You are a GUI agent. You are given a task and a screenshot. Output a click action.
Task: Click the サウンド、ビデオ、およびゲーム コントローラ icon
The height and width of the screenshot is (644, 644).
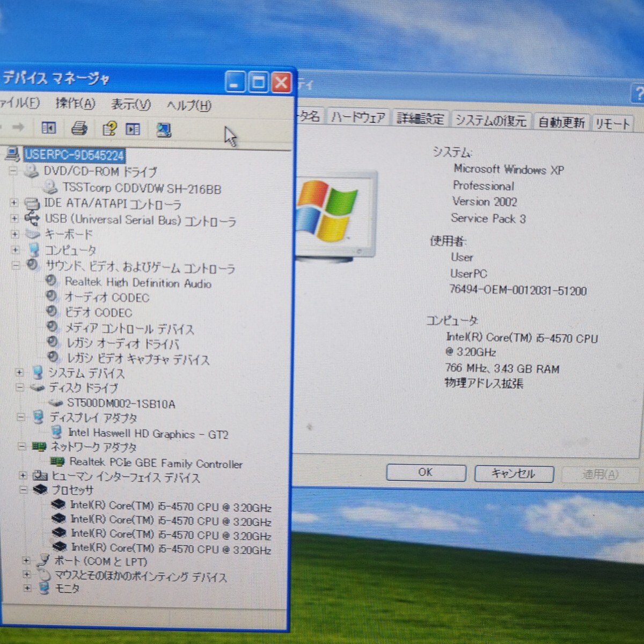tap(33, 265)
